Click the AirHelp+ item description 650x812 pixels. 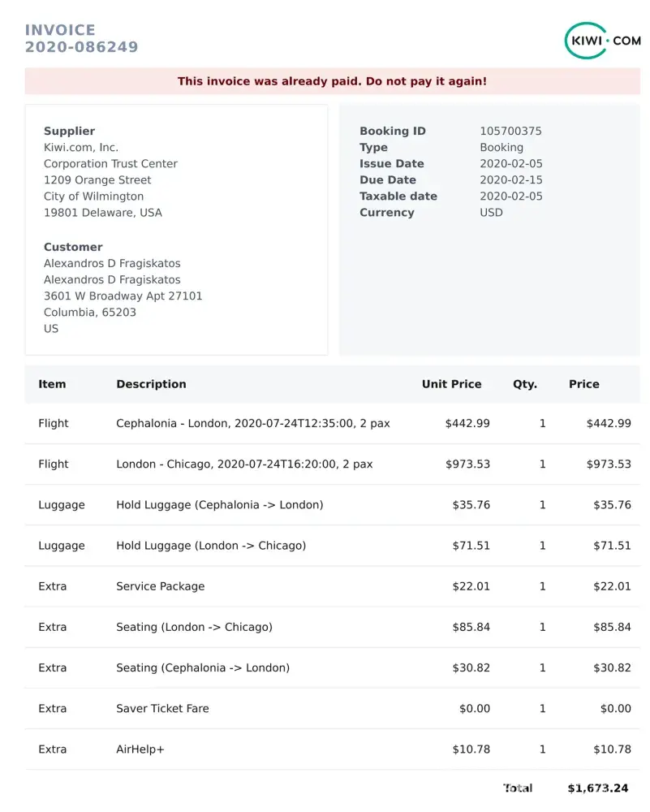pyautogui.click(x=140, y=749)
